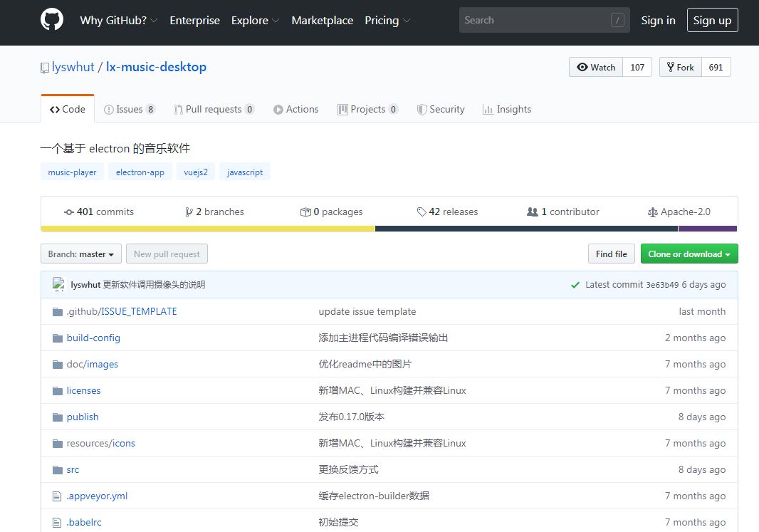Watch the repository

point(596,67)
